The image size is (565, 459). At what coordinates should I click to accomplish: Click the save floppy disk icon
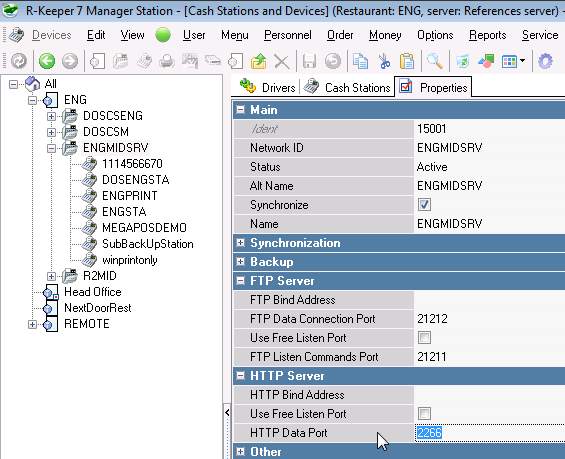click(x=309, y=61)
